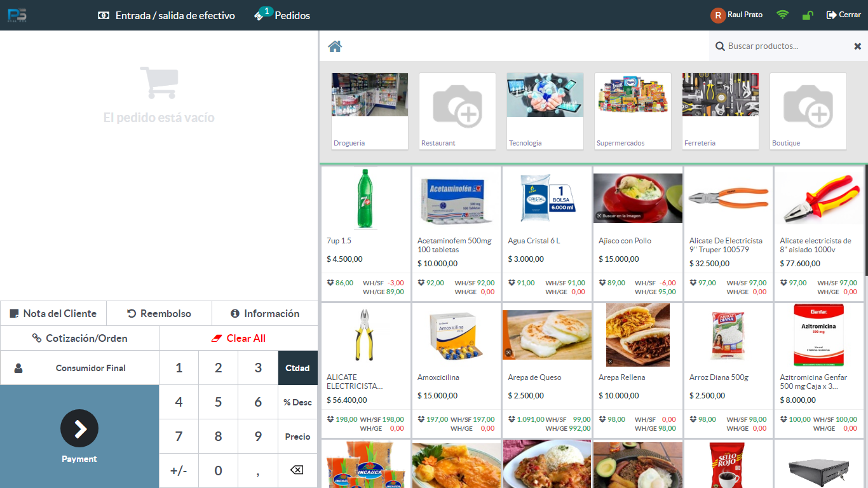Image resolution: width=868 pixels, height=488 pixels.
Task: Click the green unlock padlock icon
Action: point(808,15)
